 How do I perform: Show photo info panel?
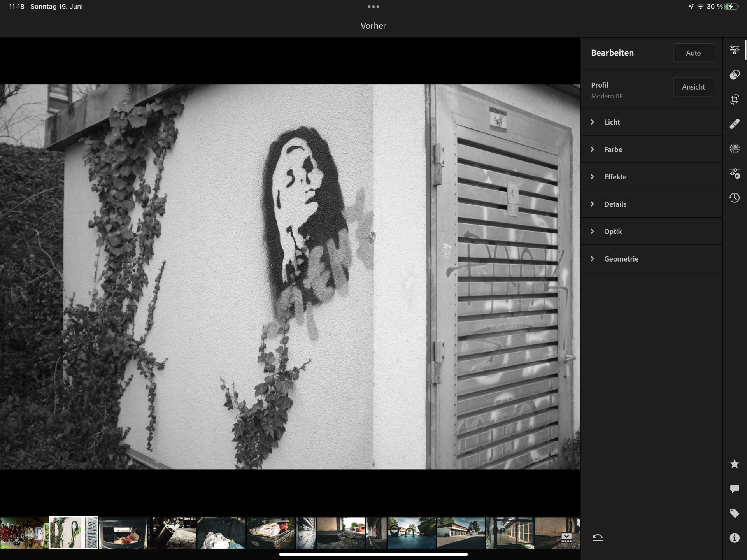734,538
